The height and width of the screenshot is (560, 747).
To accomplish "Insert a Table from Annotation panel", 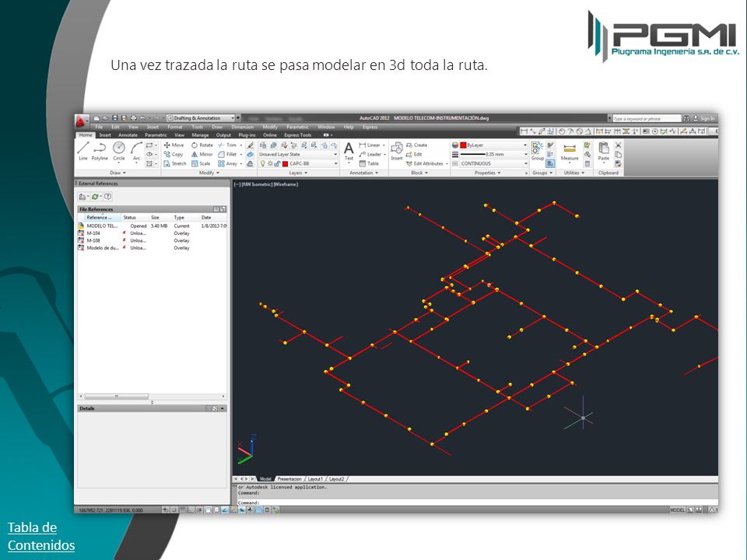I will (369, 163).
